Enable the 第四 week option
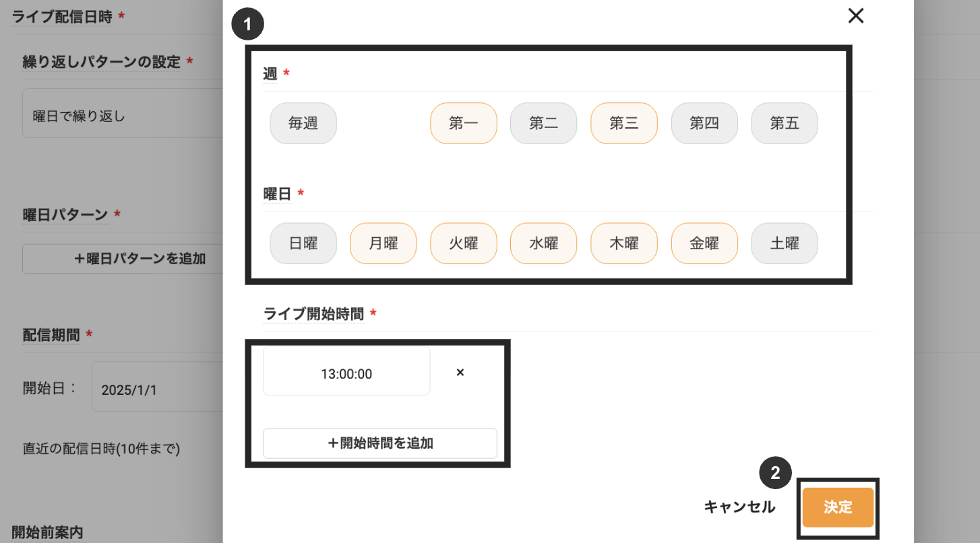This screenshot has height=543, width=980. 704,123
